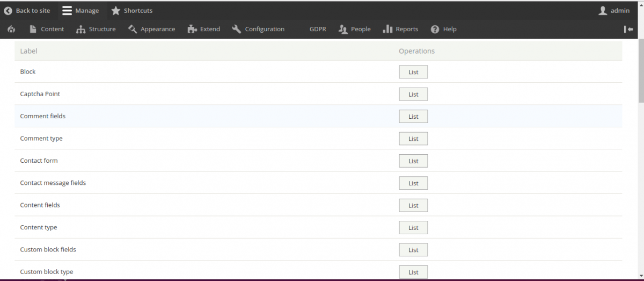
Task: Click the Configuration wrench icon
Action: tap(237, 29)
